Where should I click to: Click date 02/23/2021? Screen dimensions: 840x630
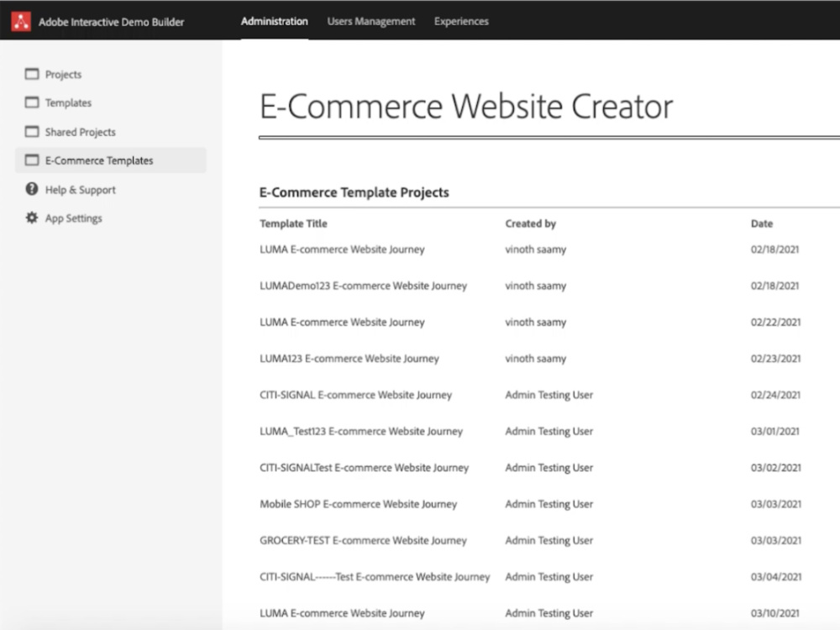(775, 359)
